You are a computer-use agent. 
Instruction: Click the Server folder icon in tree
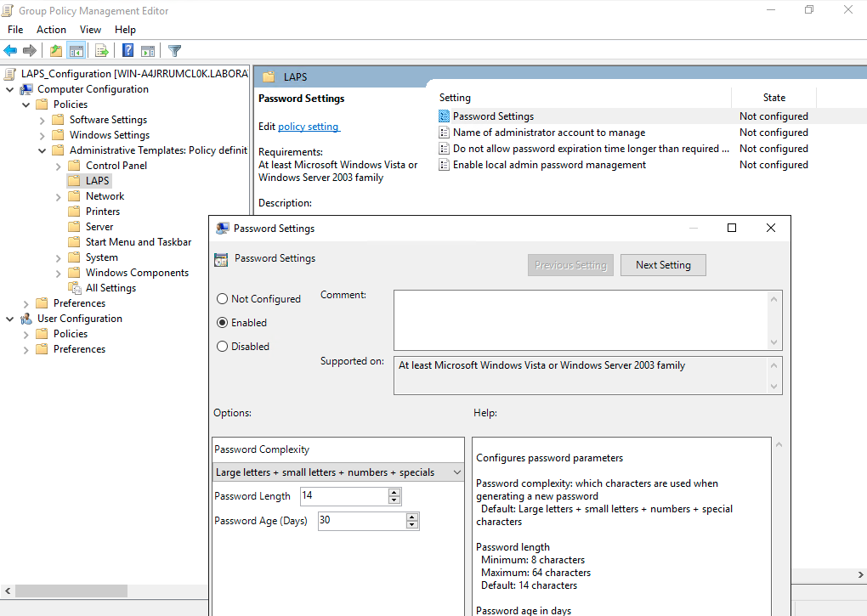(74, 227)
